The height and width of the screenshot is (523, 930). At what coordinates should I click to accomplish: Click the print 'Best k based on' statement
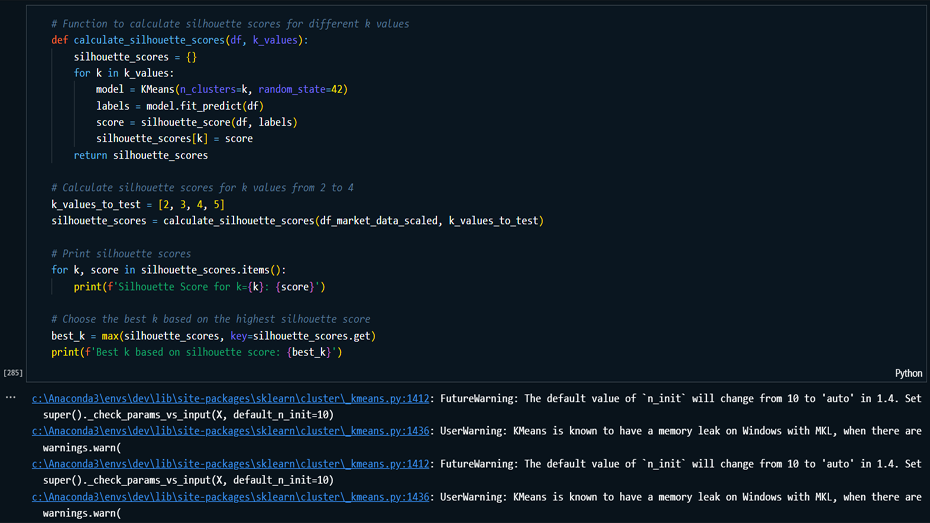coord(197,352)
